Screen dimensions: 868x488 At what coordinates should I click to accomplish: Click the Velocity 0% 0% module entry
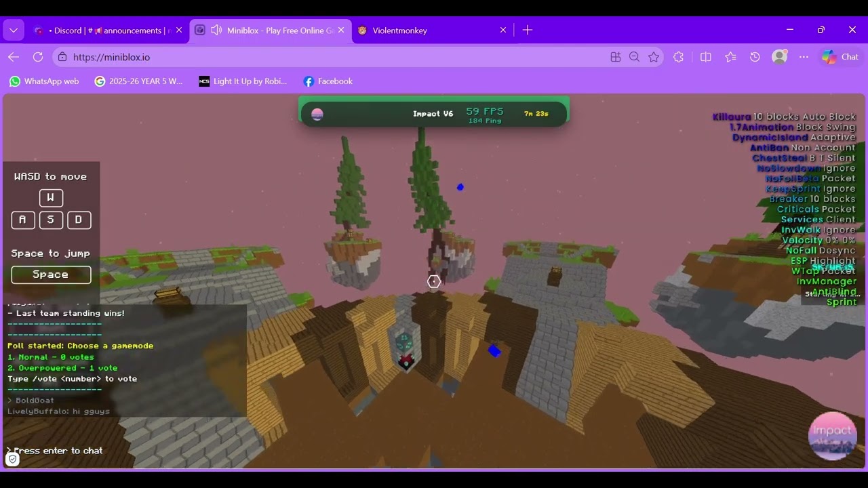coord(819,241)
